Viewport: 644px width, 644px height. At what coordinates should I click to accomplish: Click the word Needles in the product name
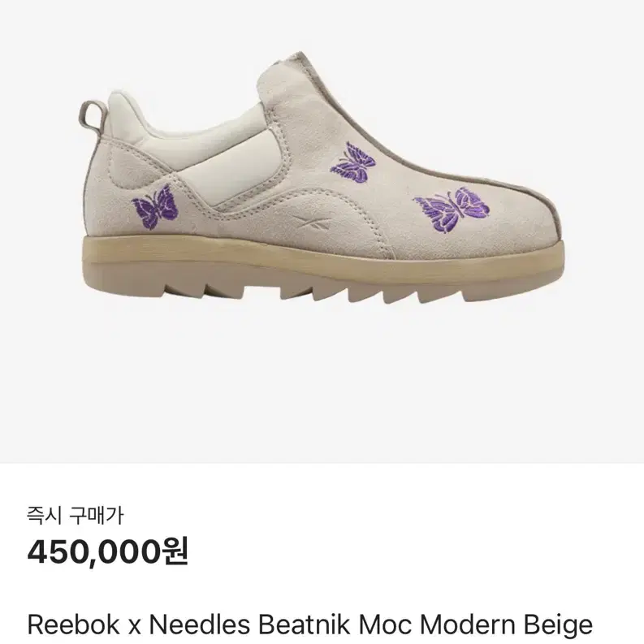point(199,625)
